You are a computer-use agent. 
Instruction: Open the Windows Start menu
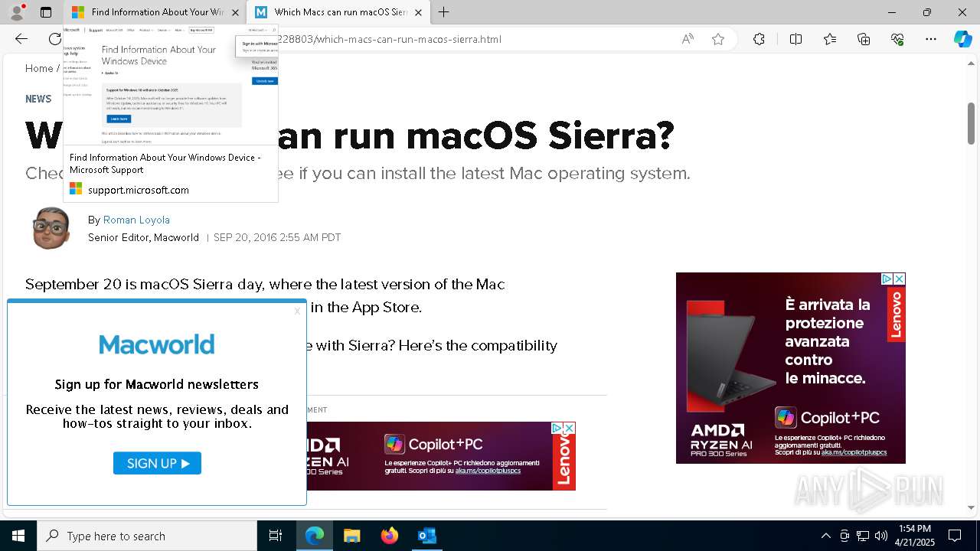pos(18,536)
